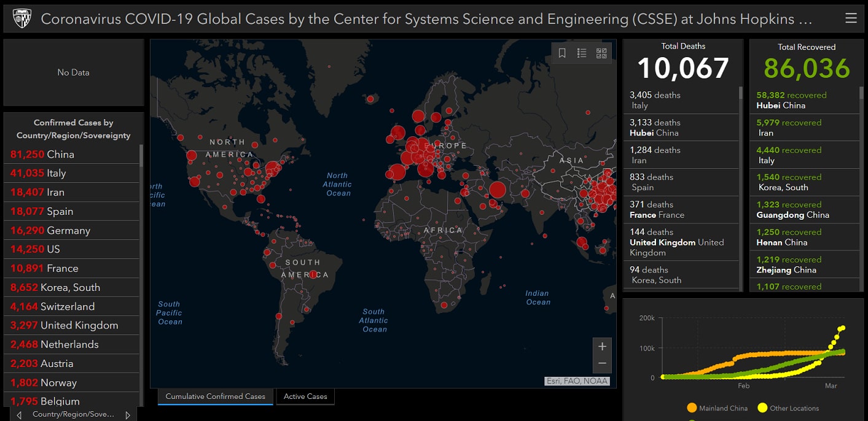Open the Esri, FAO, NOAA attribution
This screenshot has height=421, width=868.
(x=577, y=381)
